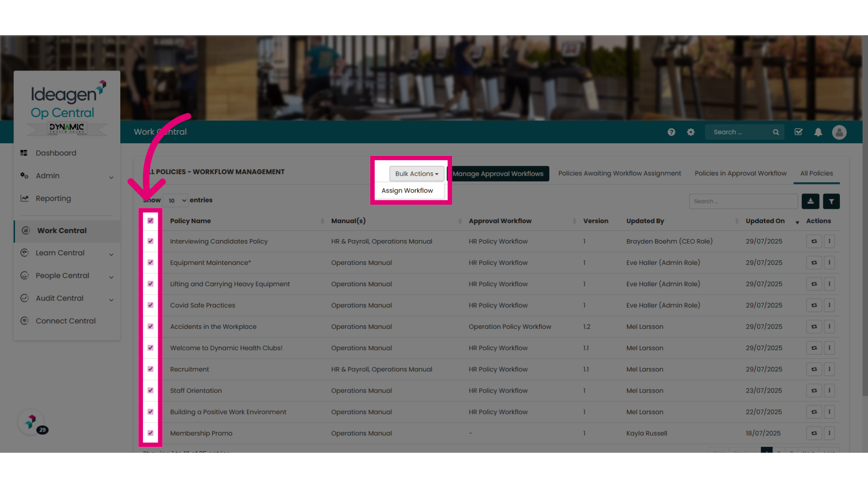Open the Bulk Actions dropdown
This screenshot has width=868, height=488.
pos(417,174)
